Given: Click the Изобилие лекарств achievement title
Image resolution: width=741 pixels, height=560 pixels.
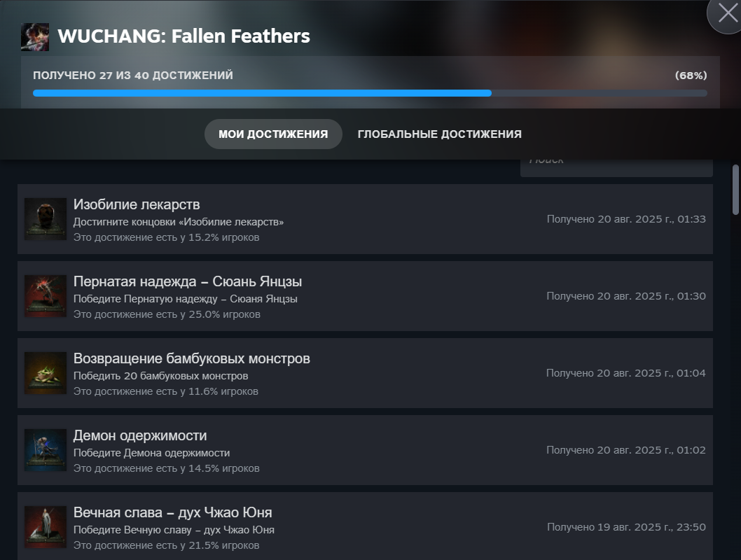Looking at the screenshot, I should [137, 204].
